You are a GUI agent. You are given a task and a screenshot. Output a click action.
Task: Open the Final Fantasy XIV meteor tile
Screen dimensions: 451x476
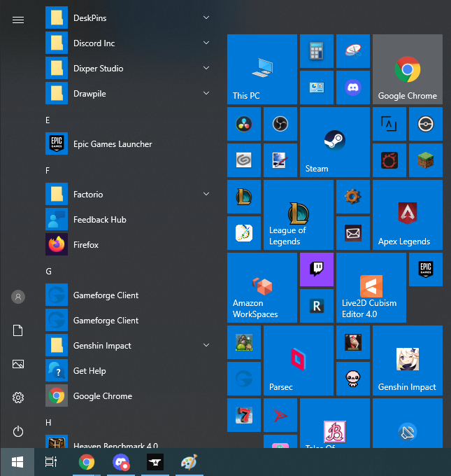click(389, 160)
